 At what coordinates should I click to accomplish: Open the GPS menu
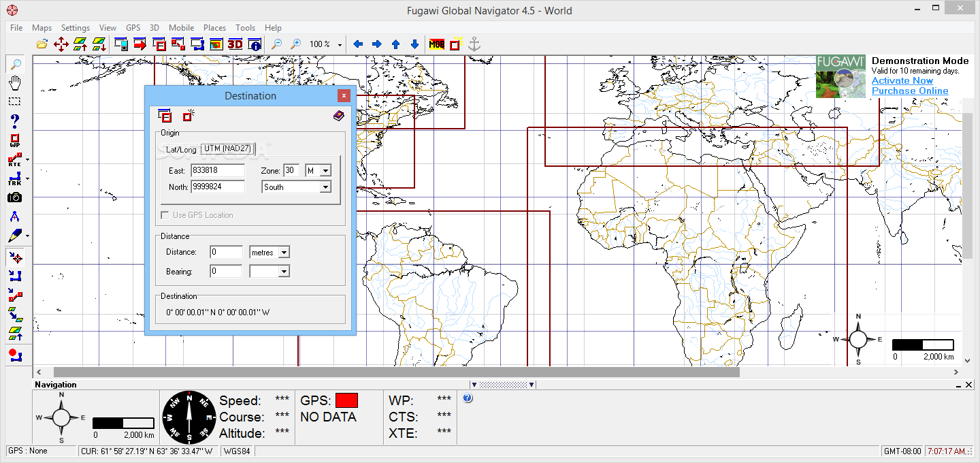pos(133,28)
